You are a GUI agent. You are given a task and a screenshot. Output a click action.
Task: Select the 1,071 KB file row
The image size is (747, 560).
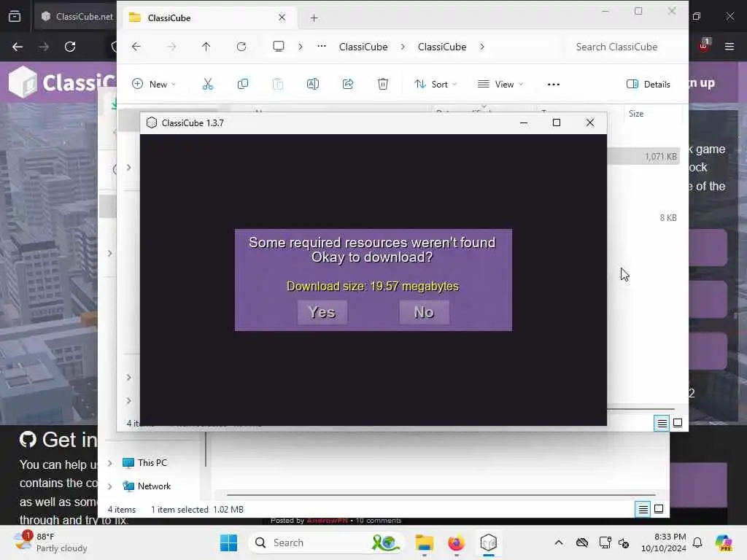tap(643, 157)
